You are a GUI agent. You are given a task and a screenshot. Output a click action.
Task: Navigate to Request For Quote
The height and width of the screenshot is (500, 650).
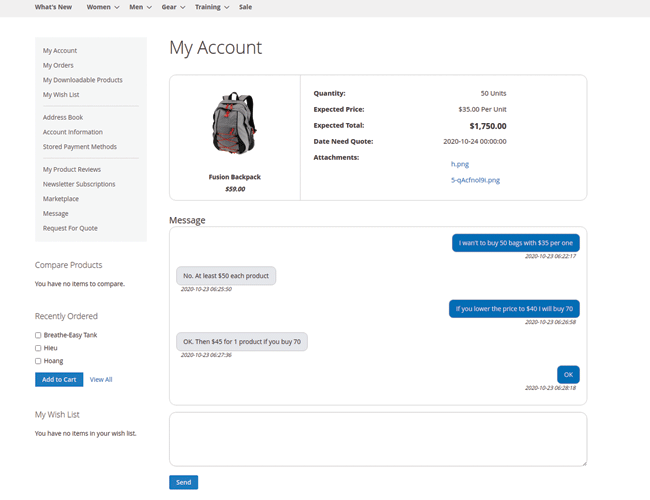pos(71,228)
